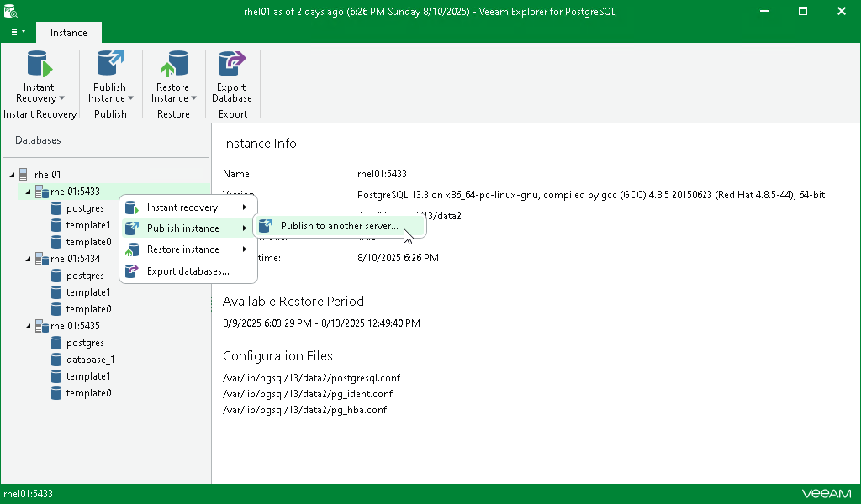Click the Restore Instance ribbon icon
Viewport: 861px width, 504px height.
click(173, 64)
